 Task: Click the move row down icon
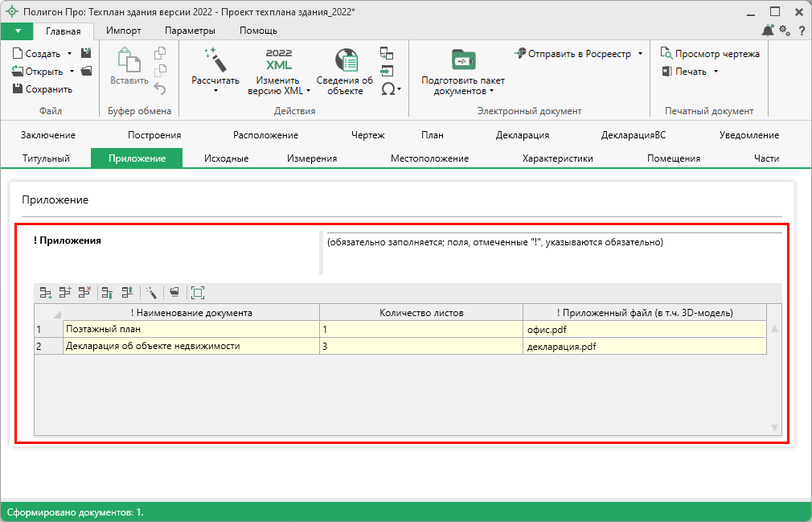pos(105,293)
